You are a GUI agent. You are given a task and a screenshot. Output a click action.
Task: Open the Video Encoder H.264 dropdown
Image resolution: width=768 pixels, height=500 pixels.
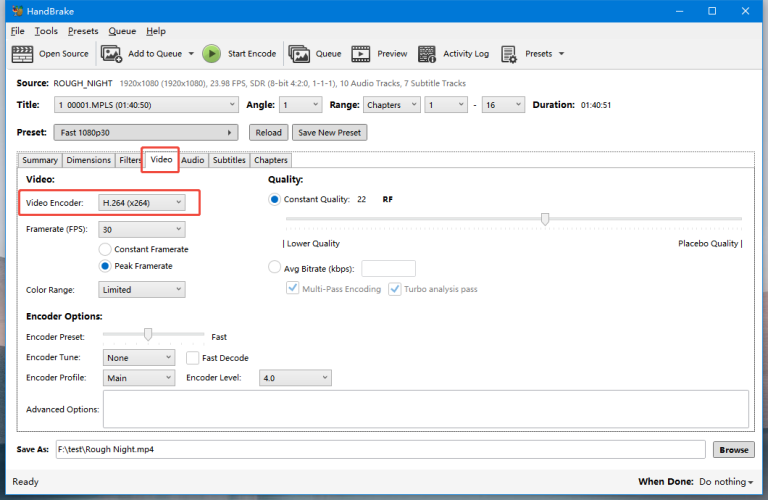click(142, 203)
